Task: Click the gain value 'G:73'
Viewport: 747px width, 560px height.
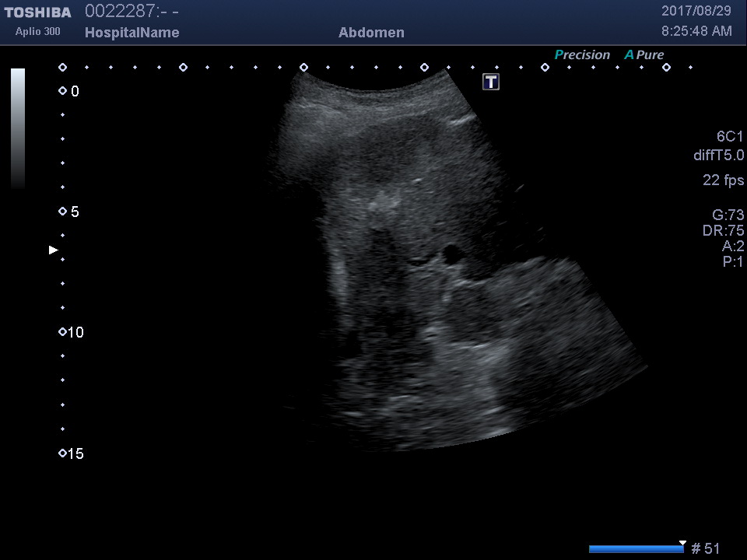Action: click(x=728, y=215)
